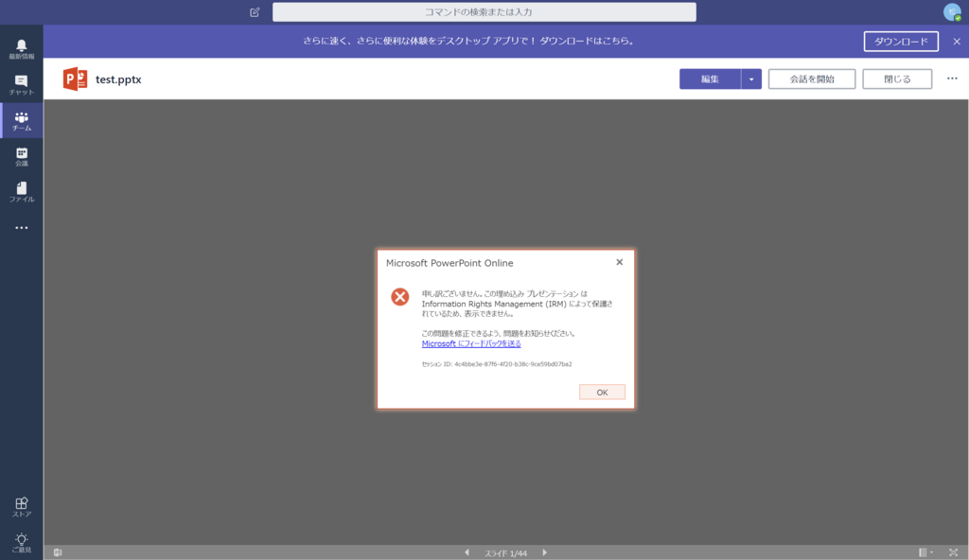The height and width of the screenshot is (560, 969).
Task: Click the Microsoft PowerPoint Online dialog title
Action: [x=449, y=263]
